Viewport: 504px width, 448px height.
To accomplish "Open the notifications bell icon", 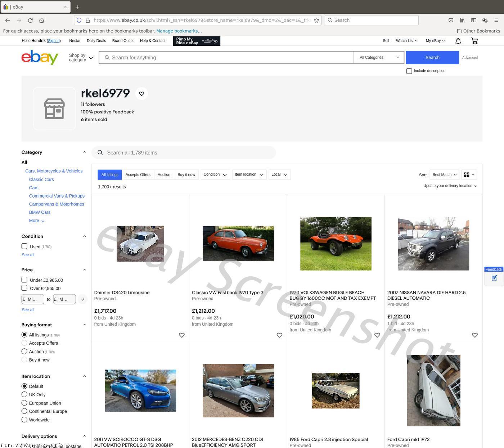I will (458, 41).
